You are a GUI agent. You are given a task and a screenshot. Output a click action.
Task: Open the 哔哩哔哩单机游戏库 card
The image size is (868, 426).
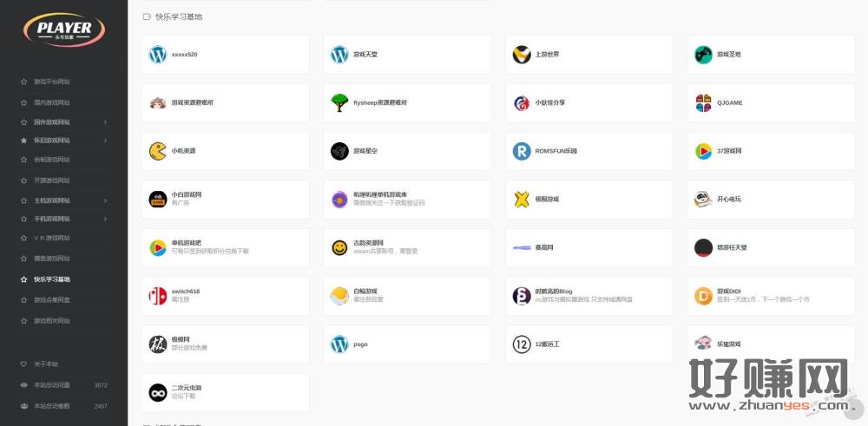coord(407,200)
